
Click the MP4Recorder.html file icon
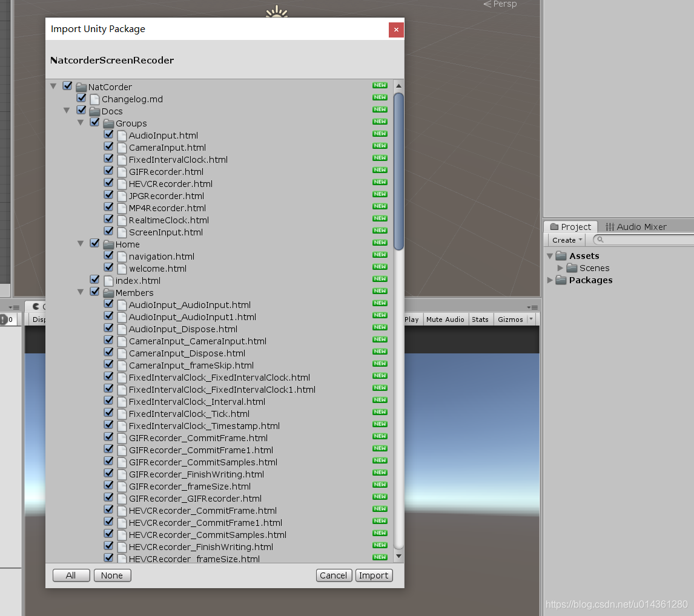(x=122, y=208)
